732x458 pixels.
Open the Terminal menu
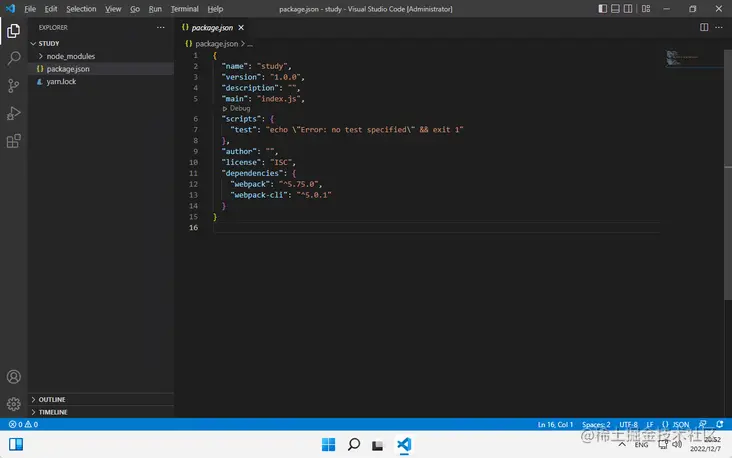click(184, 9)
